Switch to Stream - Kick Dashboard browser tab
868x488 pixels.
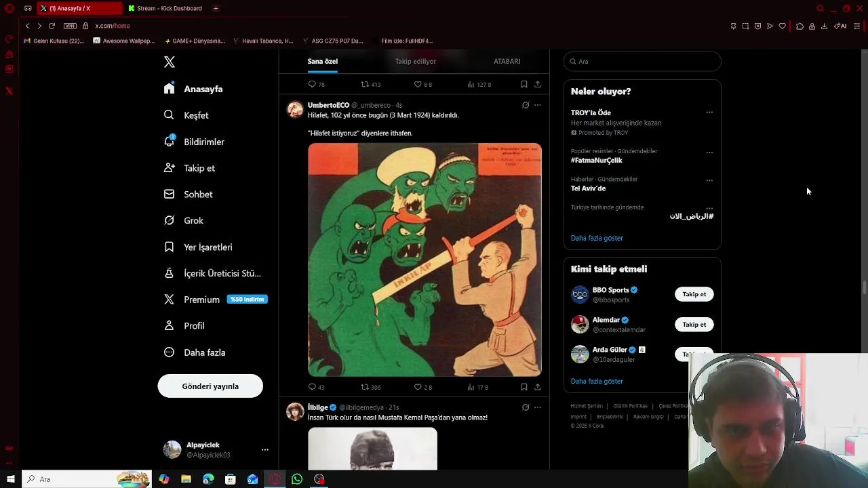(x=164, y=8)
